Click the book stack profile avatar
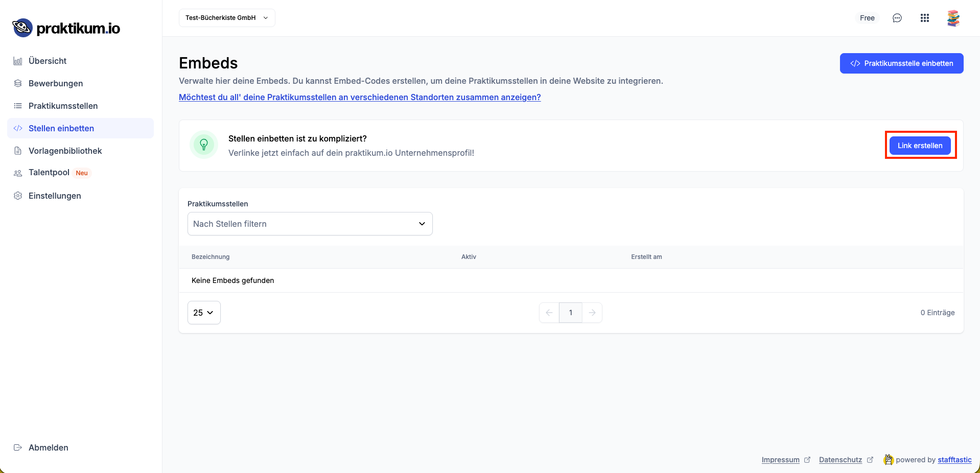The width and height of the screenshot is (980, 473). [953, 18]
